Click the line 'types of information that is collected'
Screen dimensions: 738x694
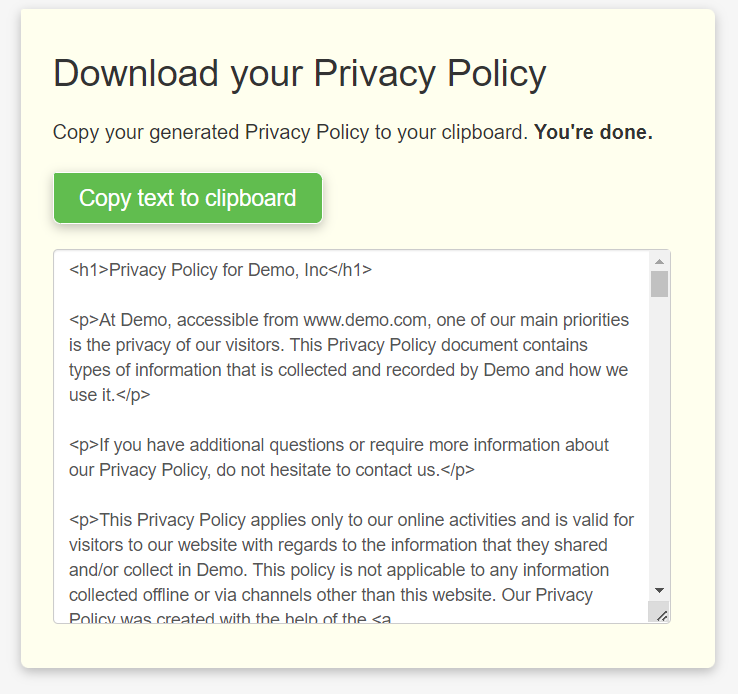348,370
